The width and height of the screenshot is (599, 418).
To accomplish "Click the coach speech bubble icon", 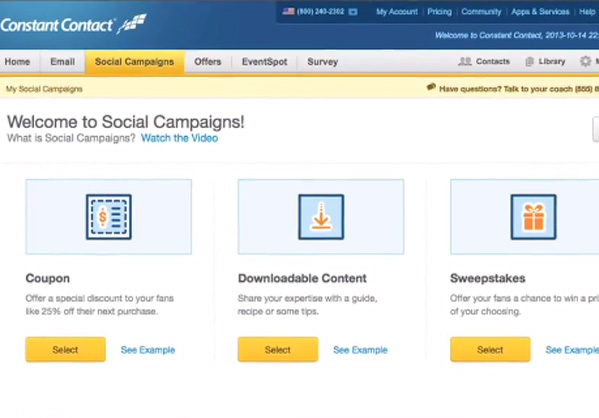I will pyautogui.click(x=431, y=87).
